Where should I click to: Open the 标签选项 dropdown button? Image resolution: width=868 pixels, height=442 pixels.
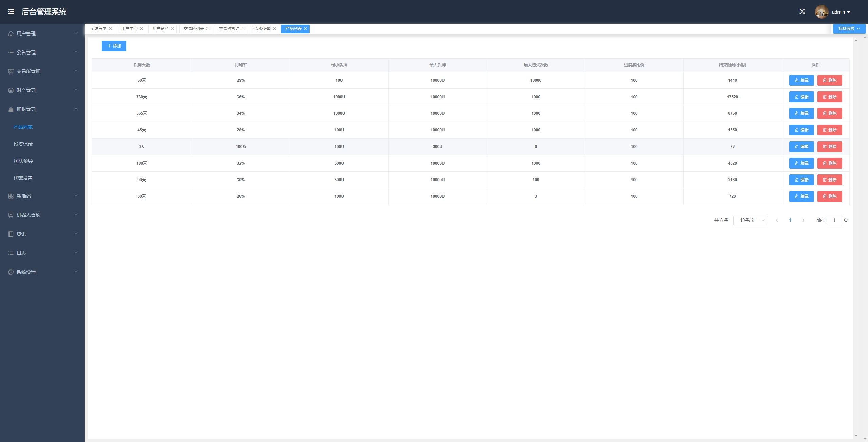coord(849,29)
